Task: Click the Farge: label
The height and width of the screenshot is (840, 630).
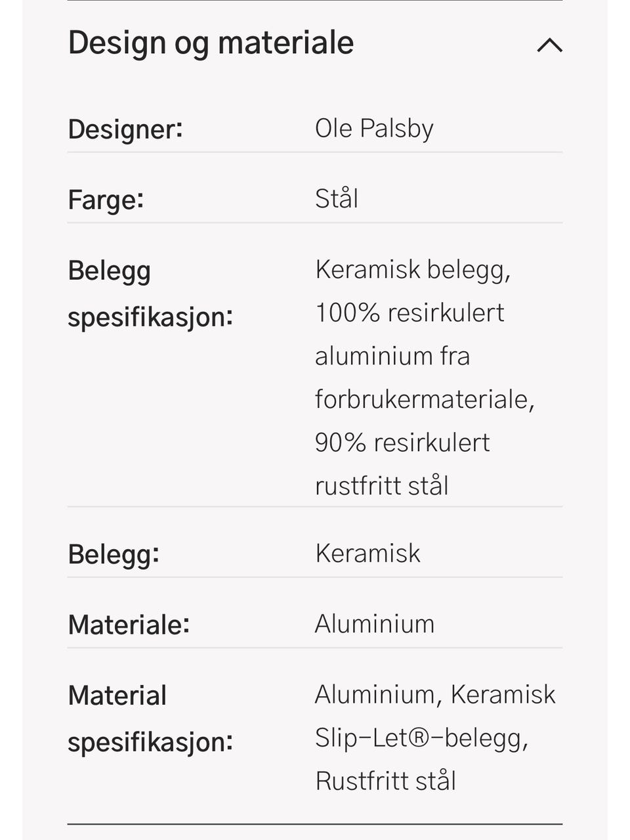Action: pos(106,199)
